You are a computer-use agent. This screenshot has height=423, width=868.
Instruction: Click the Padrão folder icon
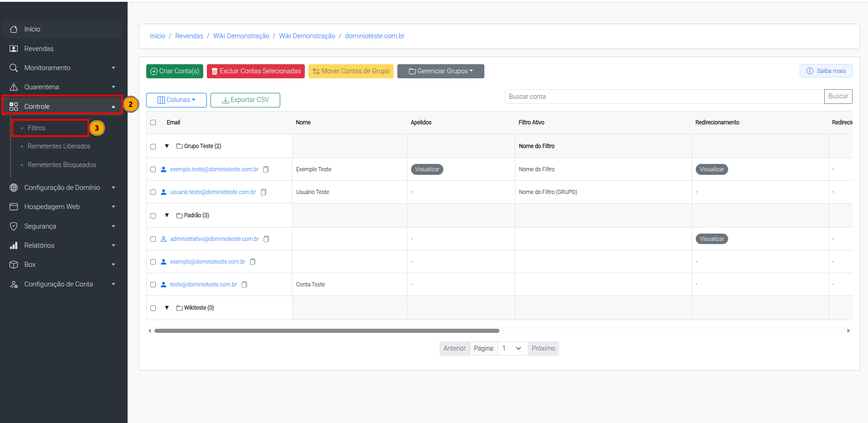pyautogui.click(x=180, y=215)
